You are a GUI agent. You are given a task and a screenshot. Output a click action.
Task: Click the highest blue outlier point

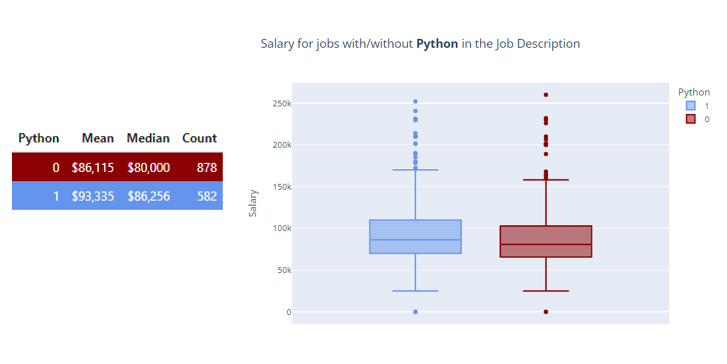pyautogui.click(x=415, y=101)
